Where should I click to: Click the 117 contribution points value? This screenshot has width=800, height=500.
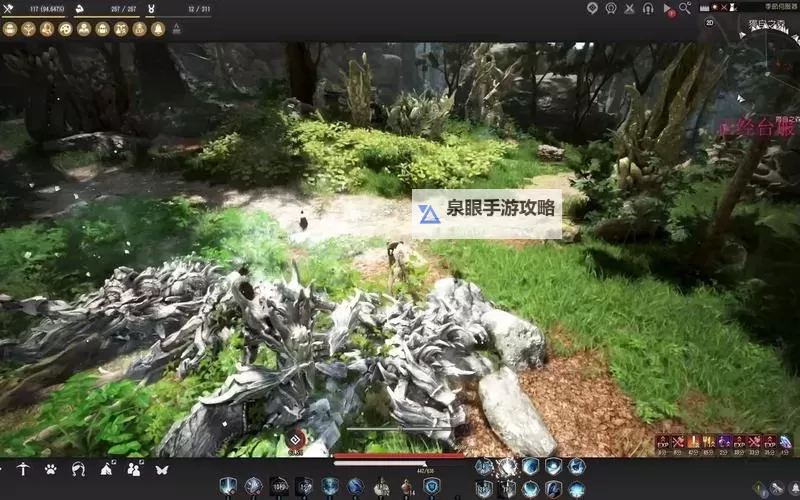[x=47, y=9]
